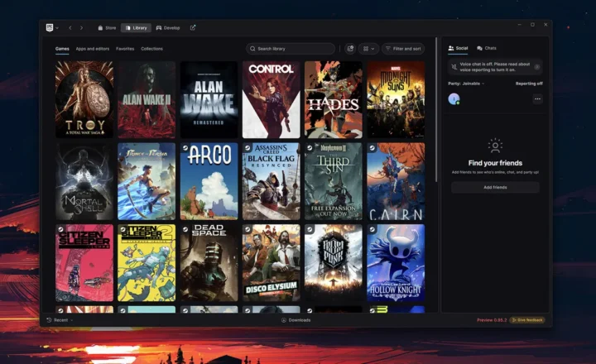Go back with the left arrow

(x=70, y=28)
